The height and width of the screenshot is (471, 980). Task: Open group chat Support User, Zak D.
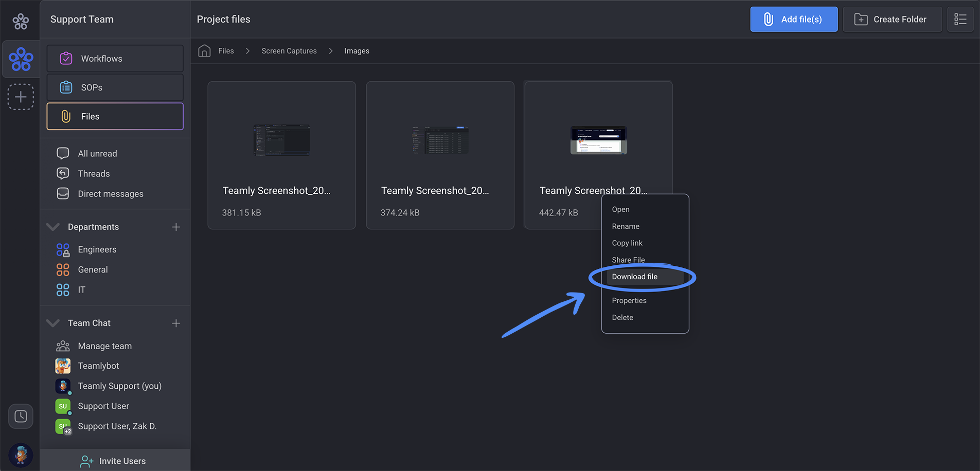(x=106, y=426)
